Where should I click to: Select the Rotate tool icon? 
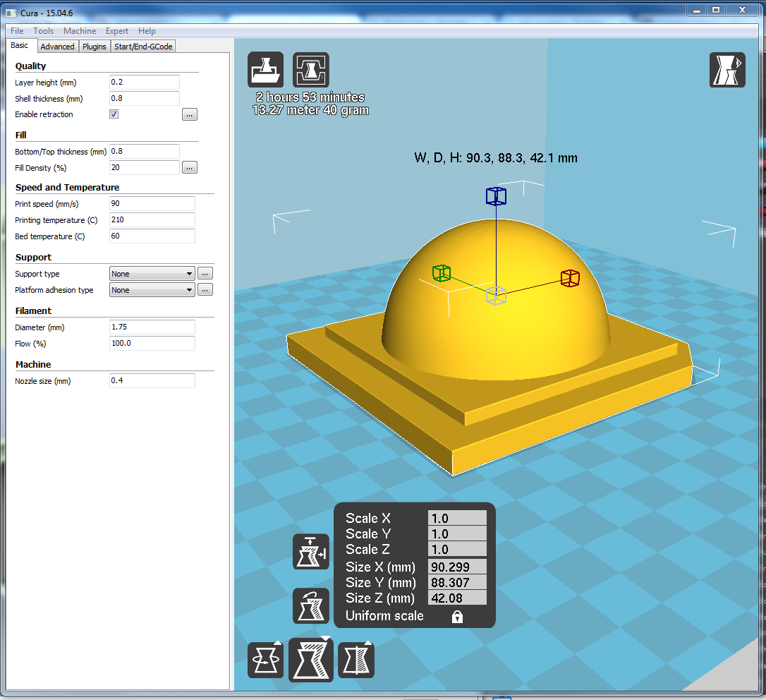tap(265, 660)
